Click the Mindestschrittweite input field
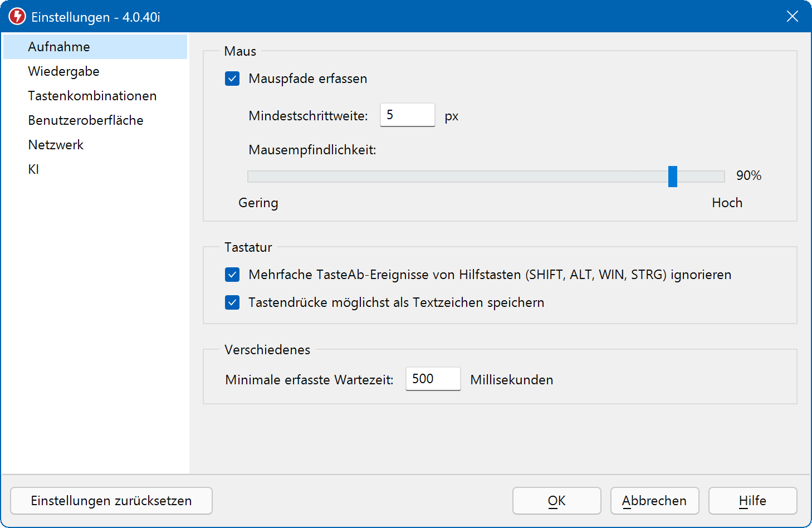 (407, 115)
